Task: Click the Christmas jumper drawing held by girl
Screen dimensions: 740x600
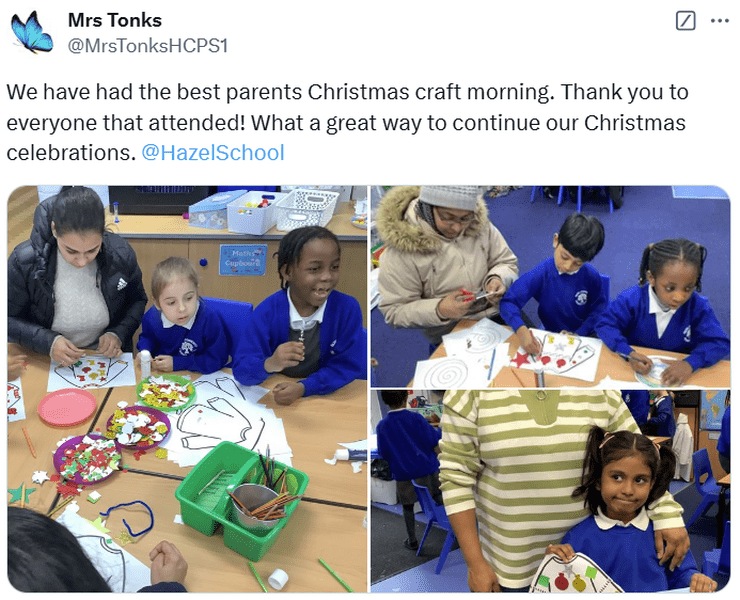Action: [x=577, y=574]
